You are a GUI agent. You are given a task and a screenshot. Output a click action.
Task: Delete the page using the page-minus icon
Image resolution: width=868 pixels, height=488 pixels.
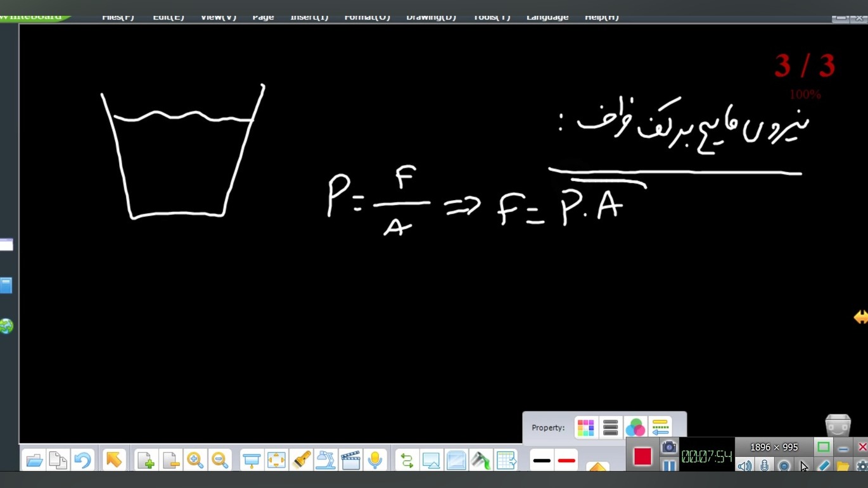170,460
